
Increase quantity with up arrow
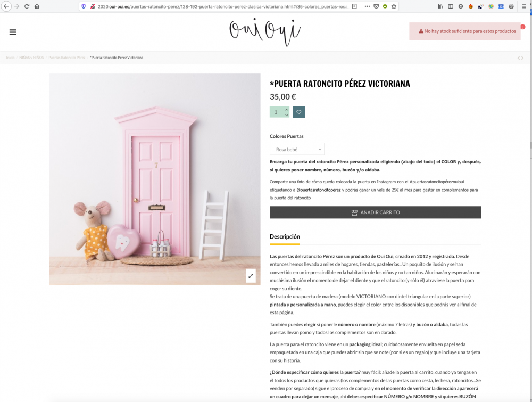287,109
